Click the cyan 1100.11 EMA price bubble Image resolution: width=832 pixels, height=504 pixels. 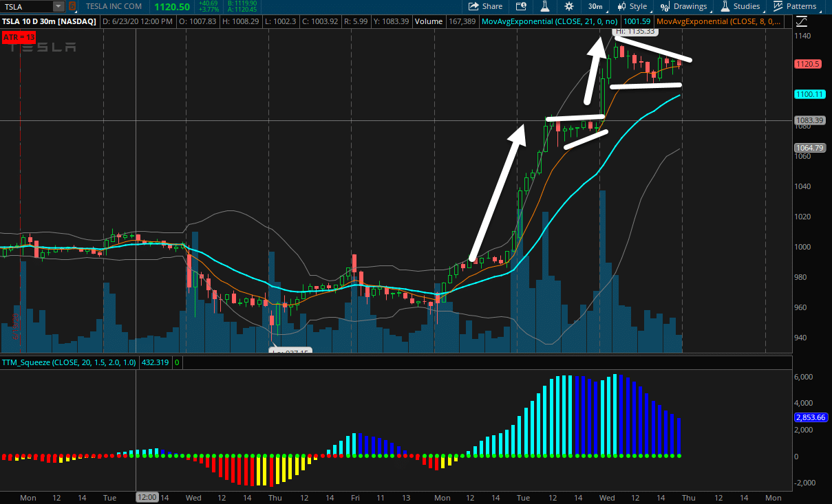click(x=809, y=94)
